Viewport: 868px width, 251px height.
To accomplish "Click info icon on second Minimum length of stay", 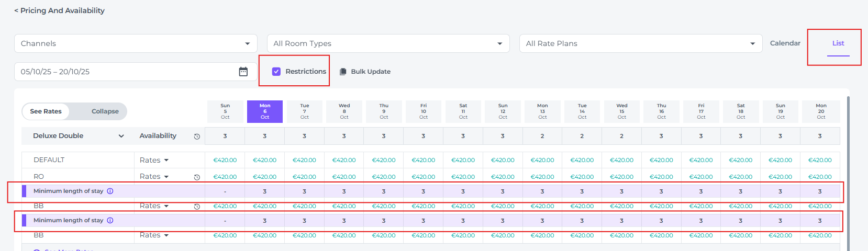I will pyautogui.click(x=110, y=221).
